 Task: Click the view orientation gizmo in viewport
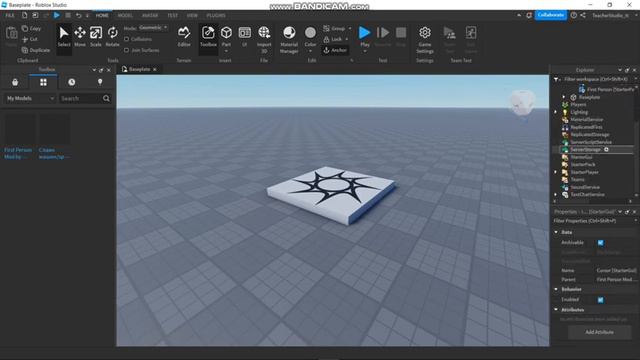[x=522, y=102]
